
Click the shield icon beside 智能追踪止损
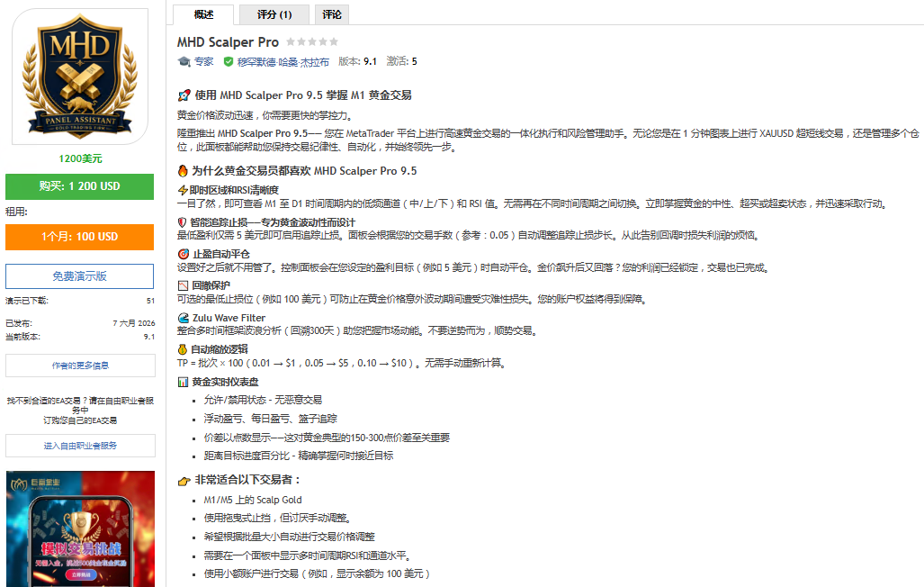(182, 222)
